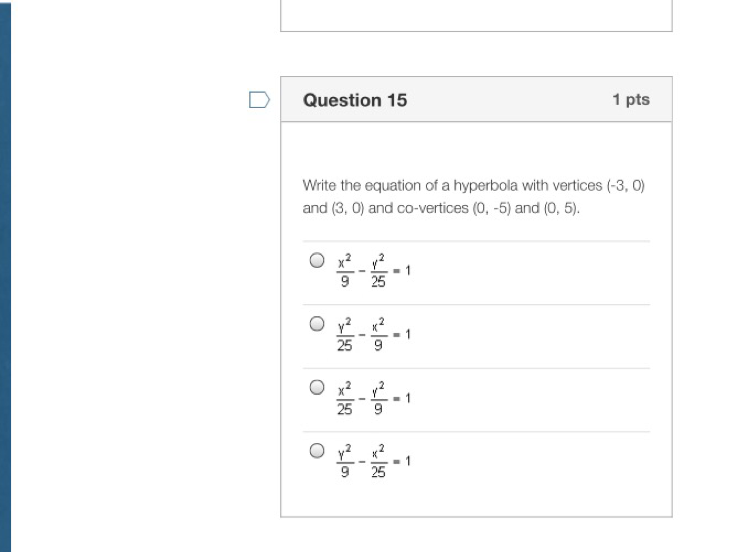Click the equation label of the second answer
The width and height of the screenshot is (748, 552).
point(374,334)
